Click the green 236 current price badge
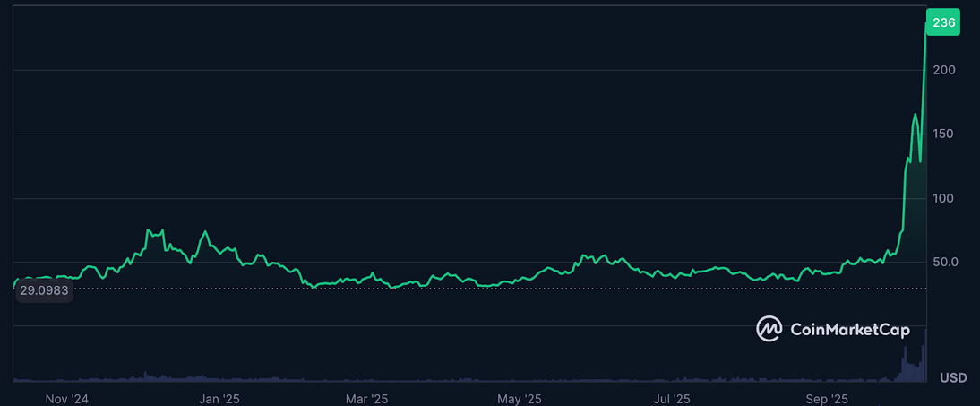Image resolution: width=980 pixels, height=406 pixels. 942,23
